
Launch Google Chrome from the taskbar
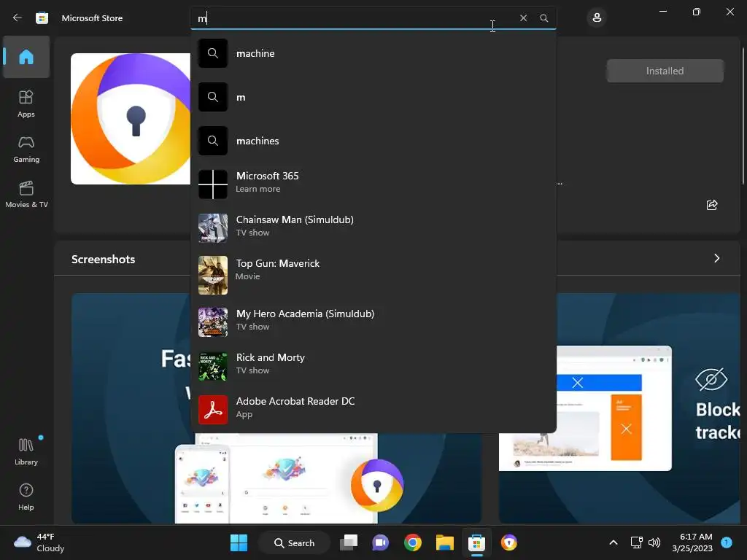tap(413, 542)
